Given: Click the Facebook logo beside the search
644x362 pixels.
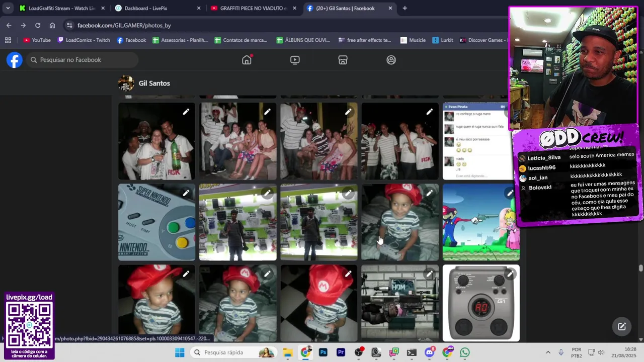Looking at the screenshot, I should pos(15,60).
